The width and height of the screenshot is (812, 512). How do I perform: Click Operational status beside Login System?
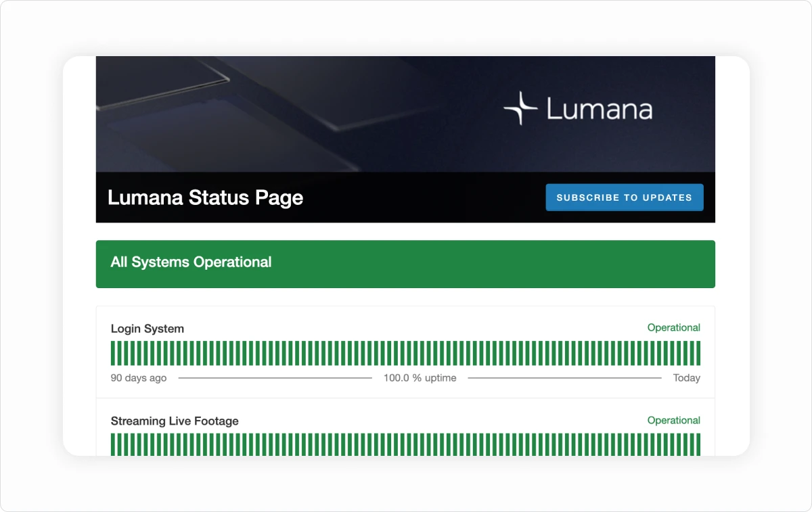[x=673, y=327]
